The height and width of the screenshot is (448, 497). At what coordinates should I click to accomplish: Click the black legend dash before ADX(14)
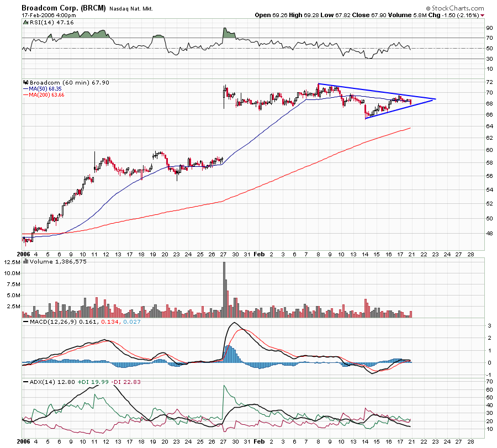(x=25, y=382)
